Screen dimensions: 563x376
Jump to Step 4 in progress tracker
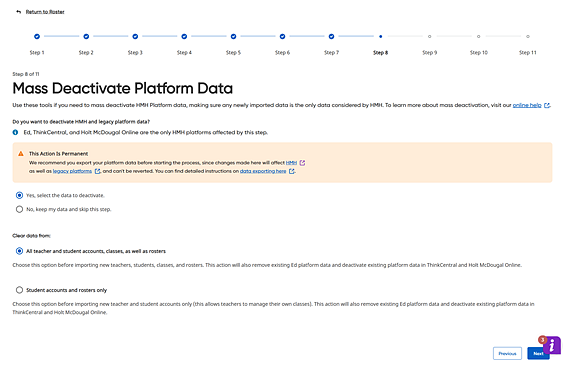point(184,36)
